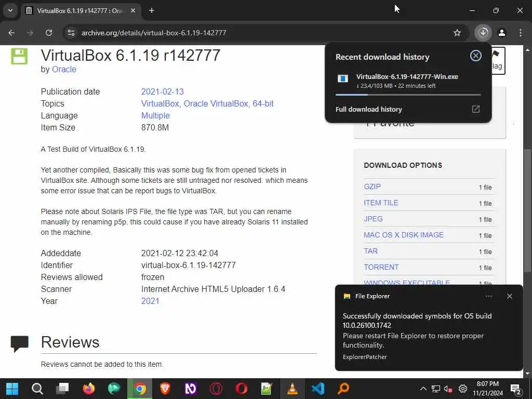
Task: Switch to Chrome on the taskbar
Action: pyautogui.click(x=139, y=389)
